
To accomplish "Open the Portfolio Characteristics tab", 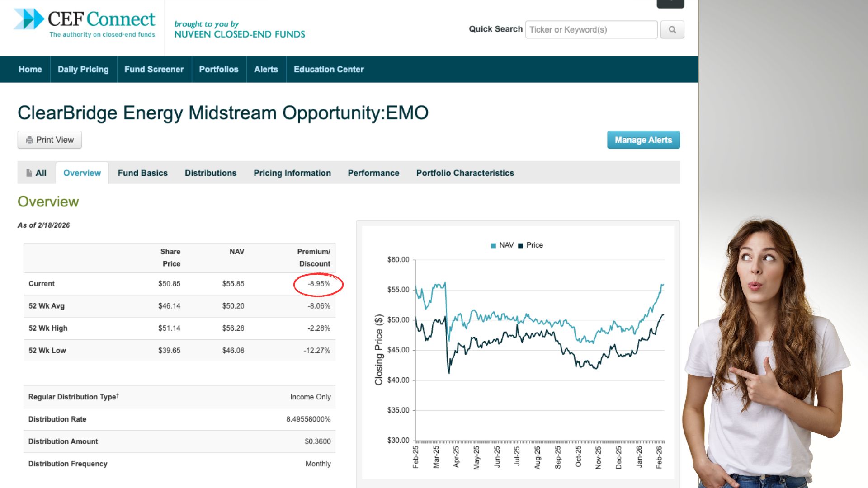I will (x=465, y=173).
